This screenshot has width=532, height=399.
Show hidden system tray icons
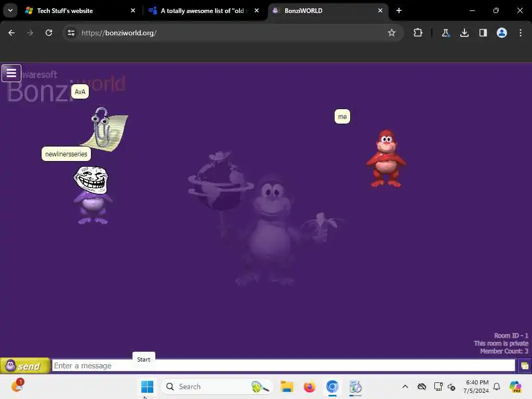click(405, 387)
